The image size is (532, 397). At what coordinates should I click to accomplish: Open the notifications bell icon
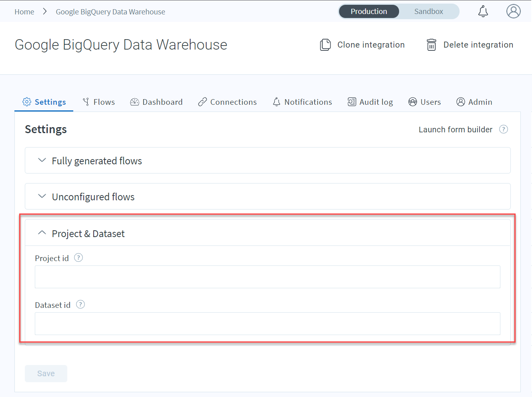483,11
